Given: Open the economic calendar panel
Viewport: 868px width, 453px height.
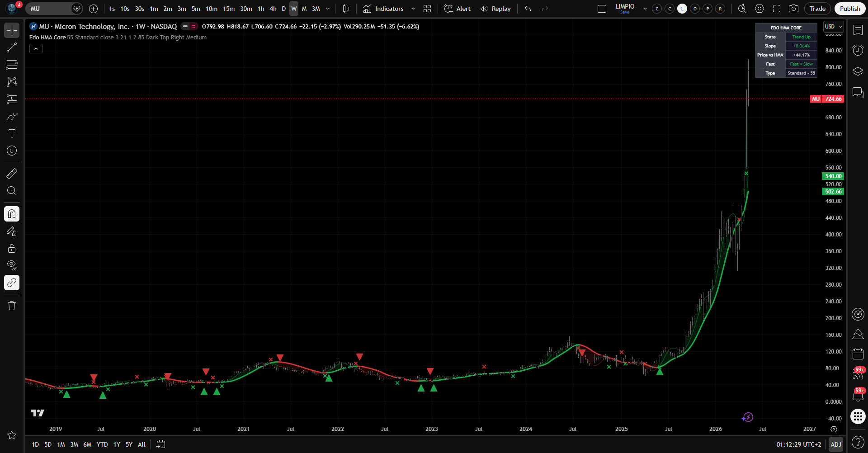Looking at the screenshot, I should coord(858,354).
